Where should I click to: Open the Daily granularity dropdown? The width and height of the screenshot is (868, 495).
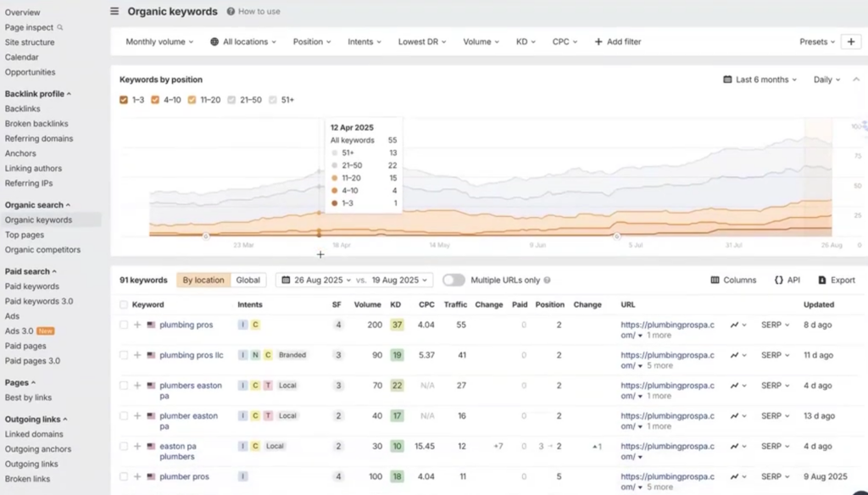pos(824,79)
